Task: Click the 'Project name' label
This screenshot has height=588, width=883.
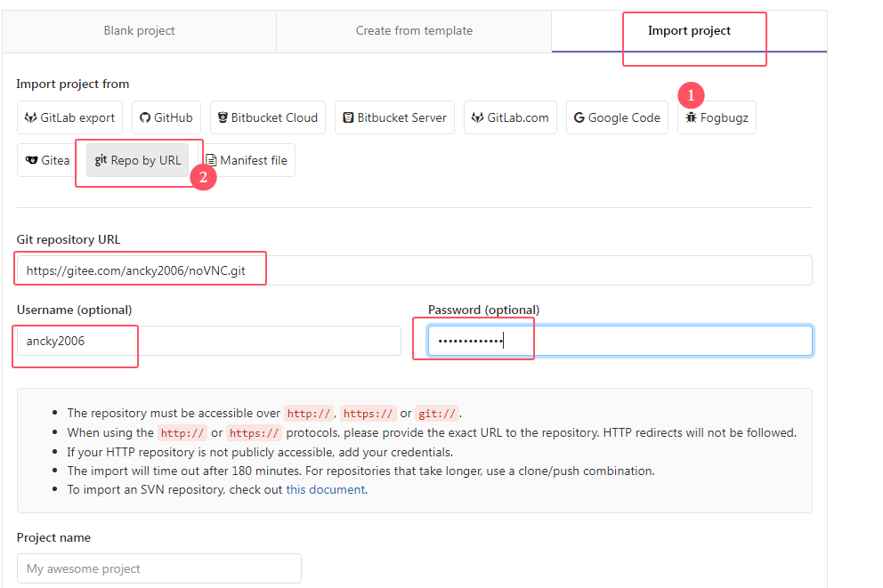Action: tap(53, 538)
